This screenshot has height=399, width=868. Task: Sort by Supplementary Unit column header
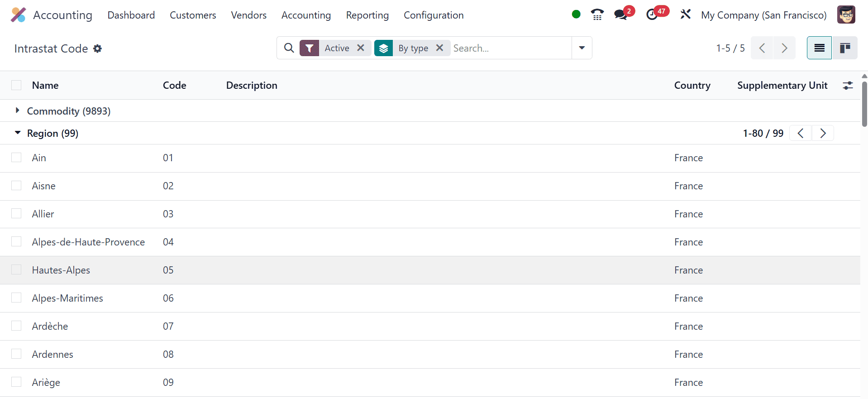(x=782, y=85)
